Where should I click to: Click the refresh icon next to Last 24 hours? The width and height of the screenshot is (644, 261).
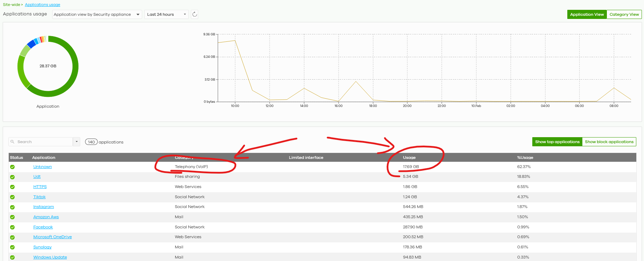click(x=195, y=14)
